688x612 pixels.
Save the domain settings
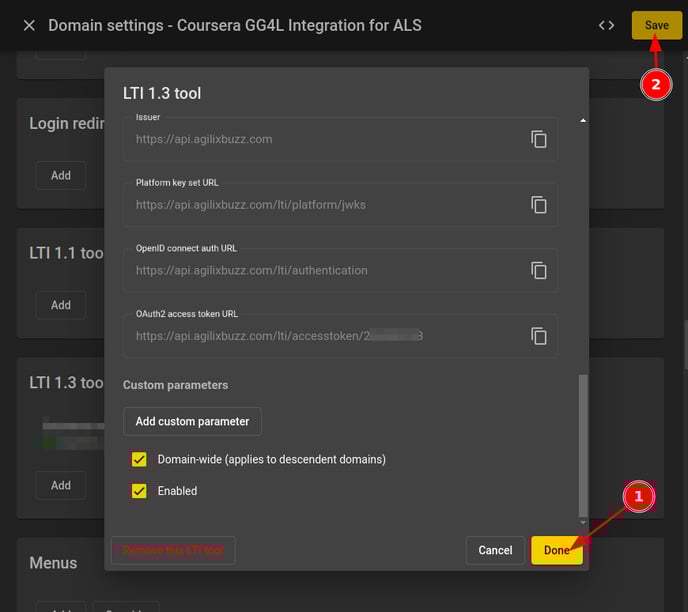pos(656,25)
